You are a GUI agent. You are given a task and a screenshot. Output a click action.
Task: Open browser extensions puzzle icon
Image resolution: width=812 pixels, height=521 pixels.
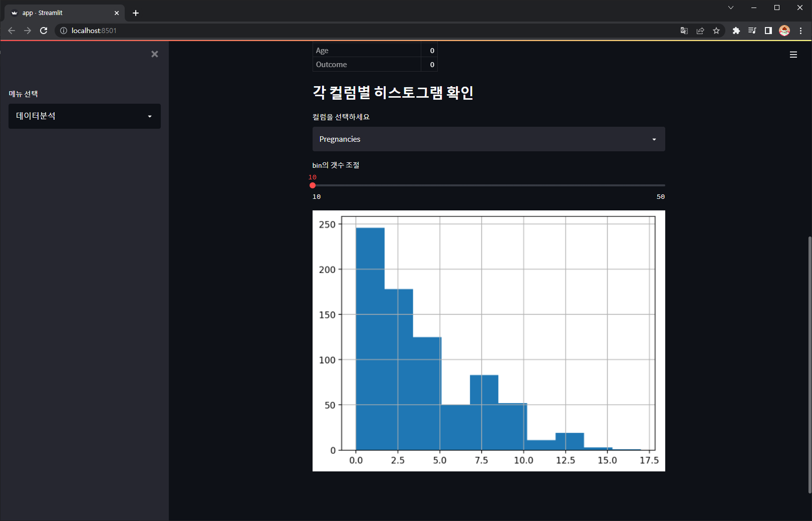coord(736,31)
